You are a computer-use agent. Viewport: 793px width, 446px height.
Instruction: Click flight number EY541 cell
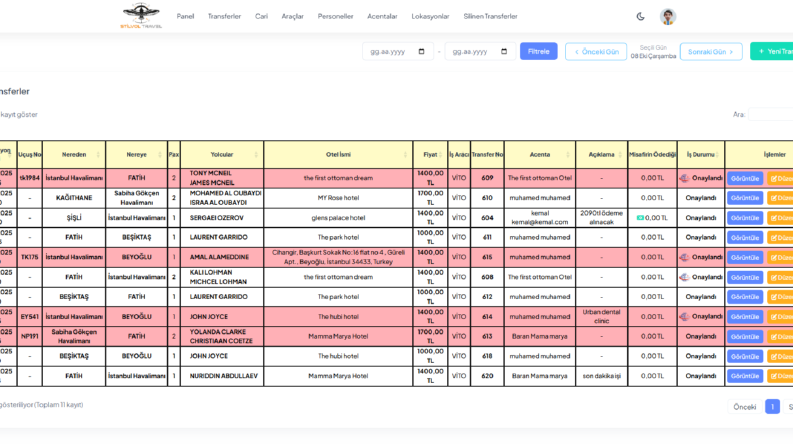coord(30,317)
